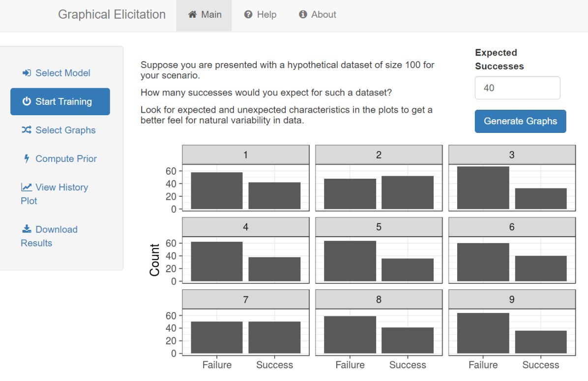
Task: Click the line chart View History icon
Action: pyautogui.click(x=27, y=187)
